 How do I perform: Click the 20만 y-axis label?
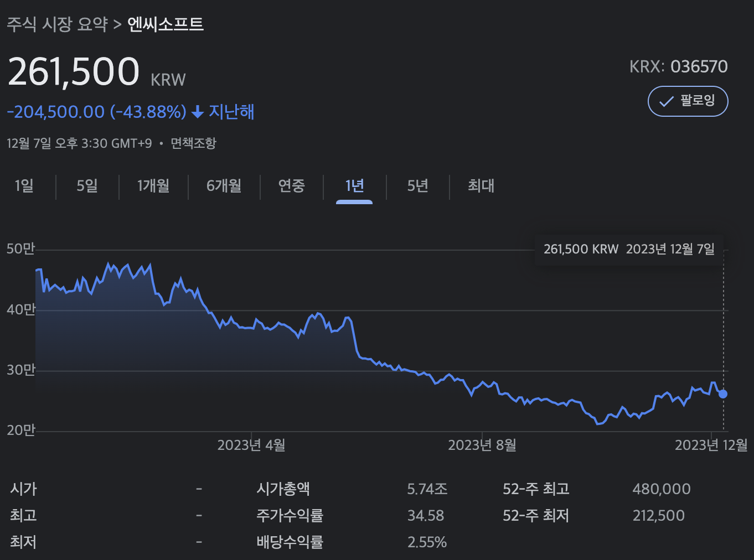(x=20, y=431)
